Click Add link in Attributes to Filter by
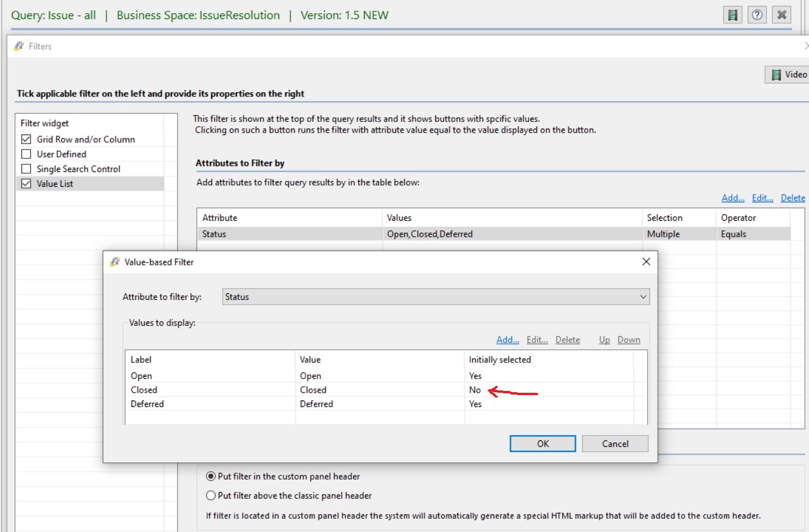The image size is (809, 532). click(733, 198)
